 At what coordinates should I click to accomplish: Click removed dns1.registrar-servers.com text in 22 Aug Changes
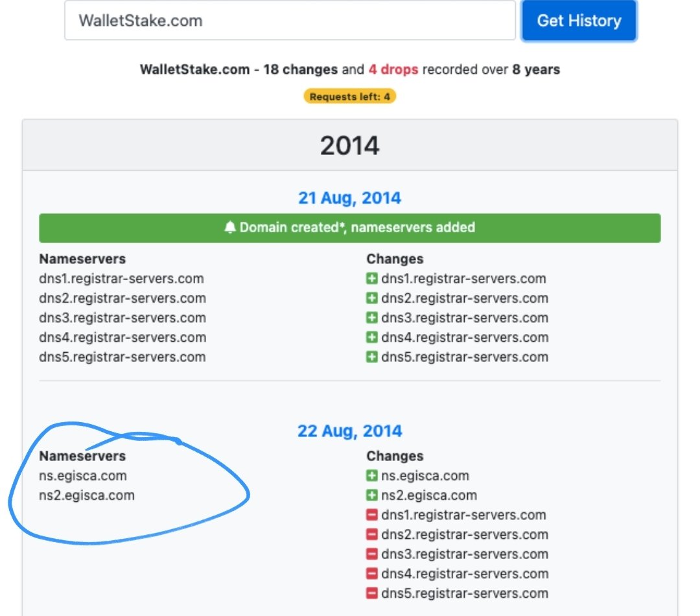click(x=463, y=515)
